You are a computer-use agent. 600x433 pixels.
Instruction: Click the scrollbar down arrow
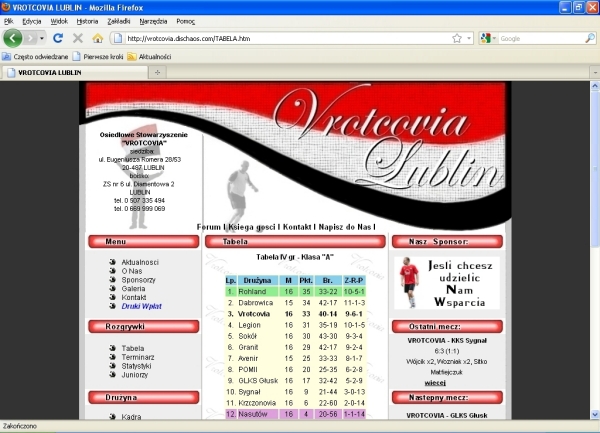click(x=595, y=414)
